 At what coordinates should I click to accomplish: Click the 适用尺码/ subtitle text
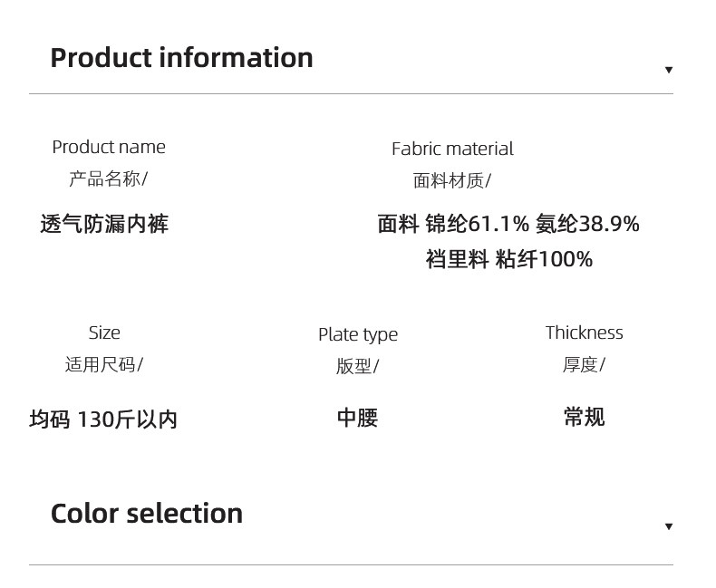[104, 364]
